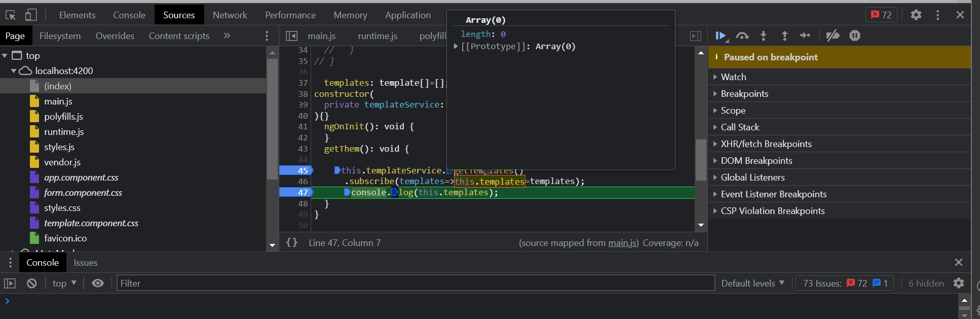
Task: Step out of current function
Action: click(784, 36)
